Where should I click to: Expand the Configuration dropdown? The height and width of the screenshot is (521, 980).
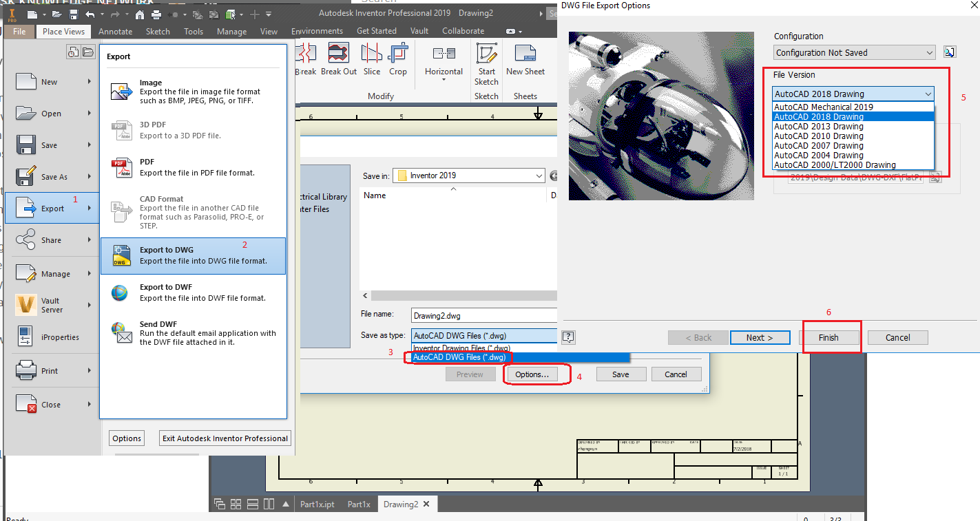point(929,52)
